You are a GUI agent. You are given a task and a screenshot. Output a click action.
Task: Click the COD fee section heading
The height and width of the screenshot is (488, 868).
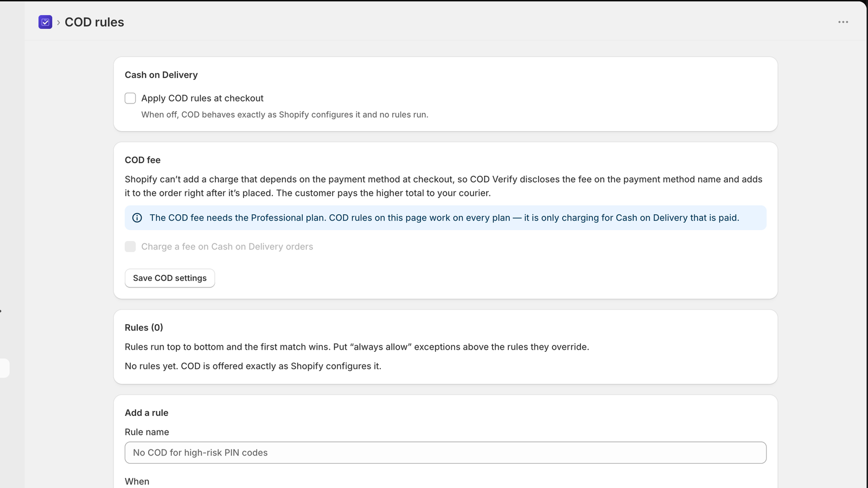pyautogui.click(x=143, y=160)
